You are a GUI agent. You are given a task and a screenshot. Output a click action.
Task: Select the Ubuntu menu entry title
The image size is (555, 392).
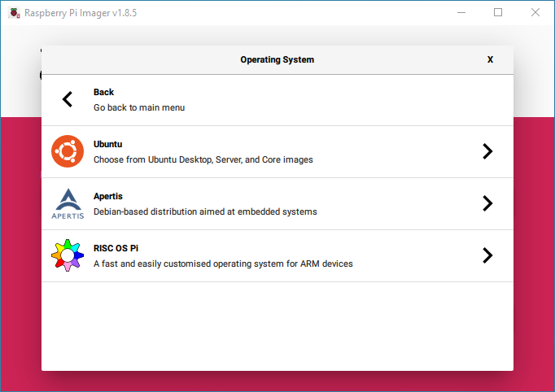pyautogui.click(x=108, y=144)
